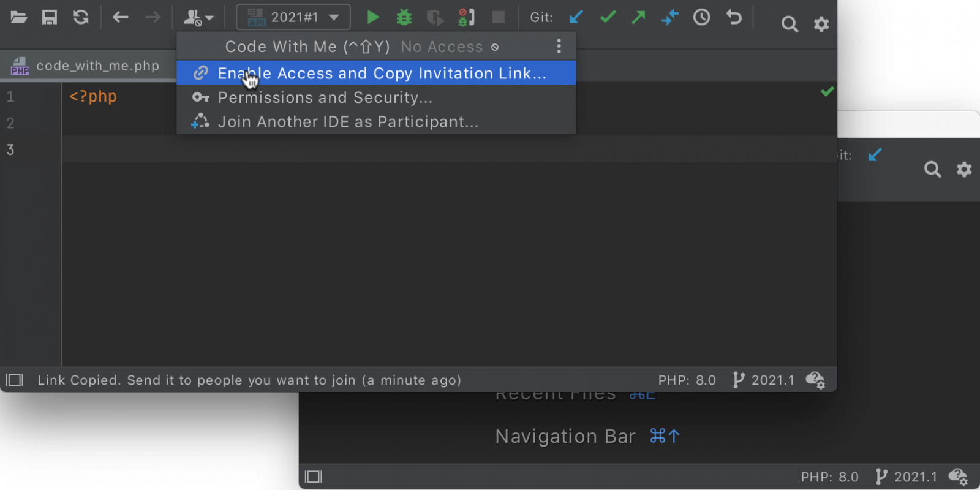Image resolution: width=980 pixels, height=490 pixels.
Task: Go back with the left arrow
Action: coord(121,17)
